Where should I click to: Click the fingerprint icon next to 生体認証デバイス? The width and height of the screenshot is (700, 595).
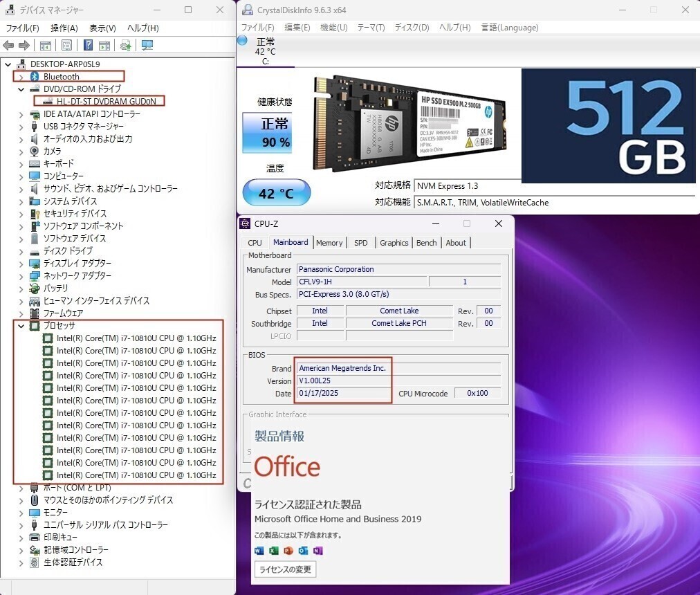tap(35, 562)
